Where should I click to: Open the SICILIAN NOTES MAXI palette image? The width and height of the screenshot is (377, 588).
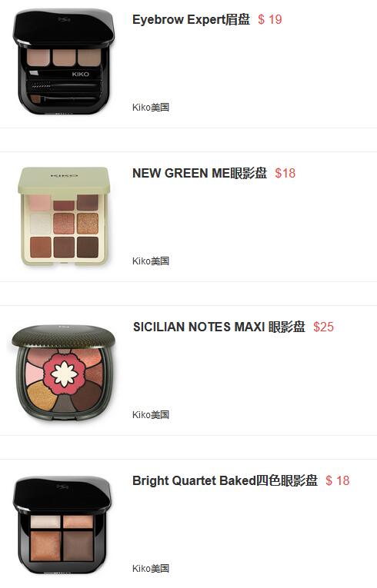(63, 373)
